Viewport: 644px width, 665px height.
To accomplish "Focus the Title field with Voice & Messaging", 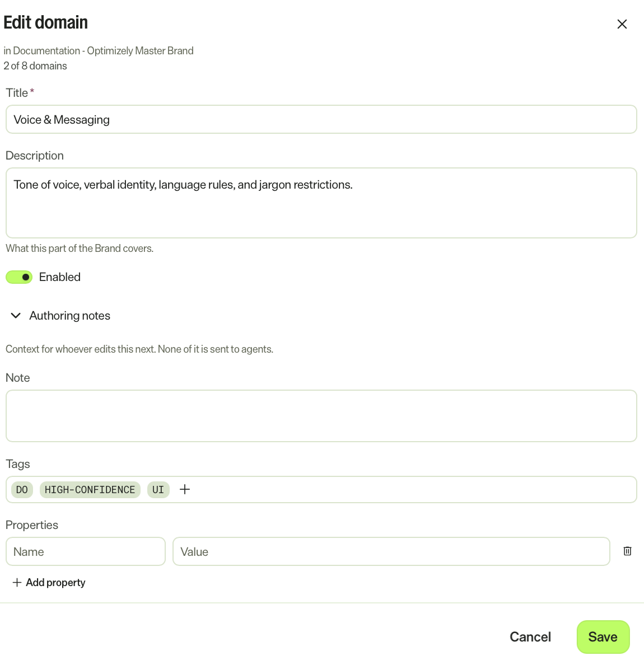I will [321, 120].
